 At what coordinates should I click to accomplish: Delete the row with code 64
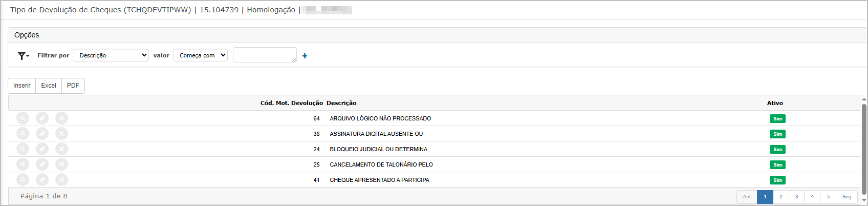[x=61, y=118]
